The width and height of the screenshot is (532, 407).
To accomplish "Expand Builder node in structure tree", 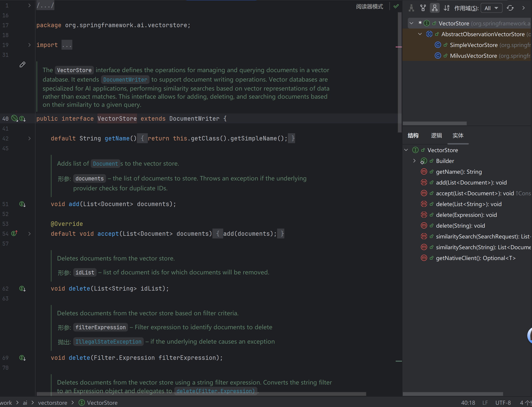I will (414, 161).
